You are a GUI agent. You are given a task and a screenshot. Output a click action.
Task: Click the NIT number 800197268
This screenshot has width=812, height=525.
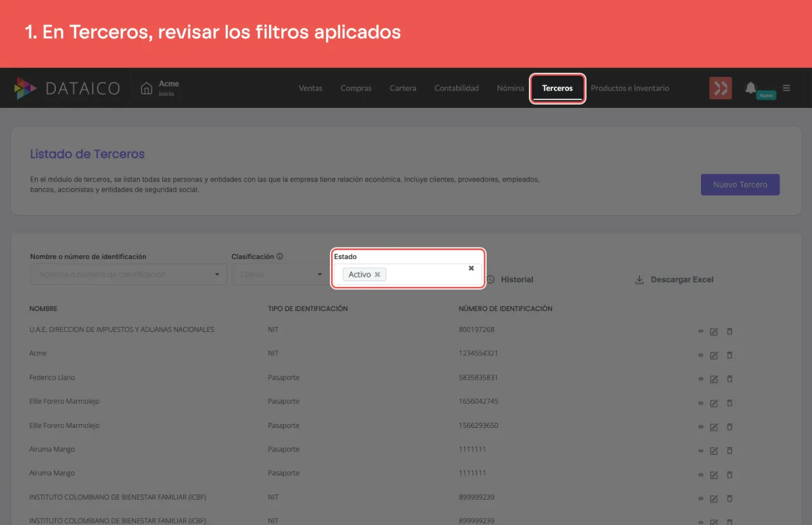[x=476, y=329]
